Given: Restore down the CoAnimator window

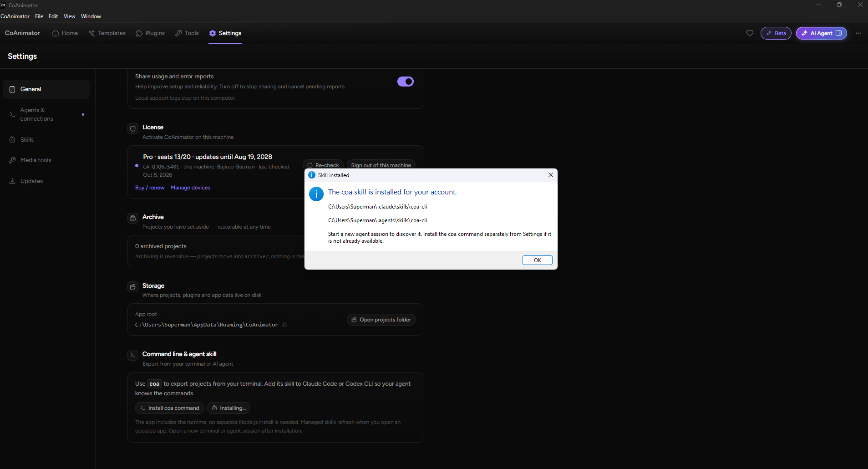Looking at the screenshot, I should coord(839,5).
